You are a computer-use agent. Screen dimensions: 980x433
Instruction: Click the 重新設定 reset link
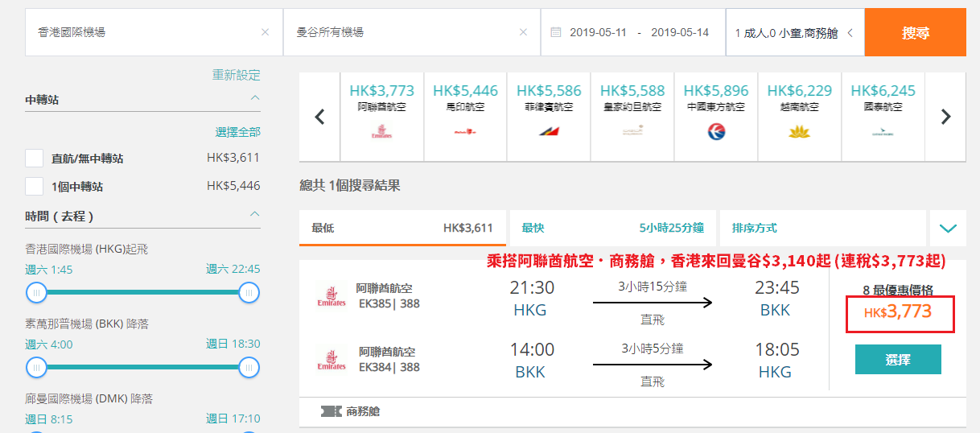click(237, 75)
